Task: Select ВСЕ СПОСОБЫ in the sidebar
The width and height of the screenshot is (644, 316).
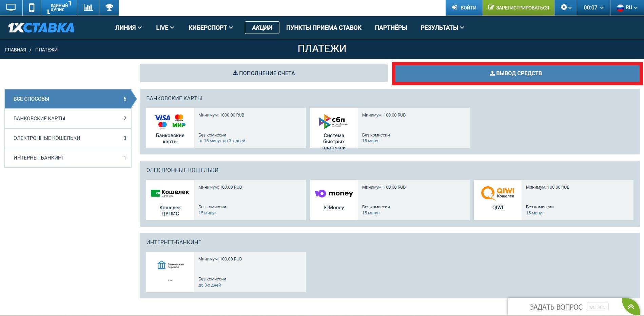Action: tap(68, 99)
